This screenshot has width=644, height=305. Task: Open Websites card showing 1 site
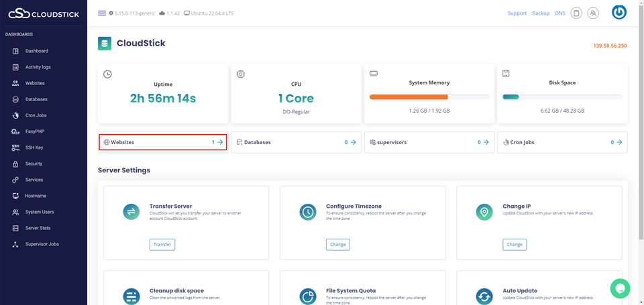pyautogui.click(x=162, y=142)
